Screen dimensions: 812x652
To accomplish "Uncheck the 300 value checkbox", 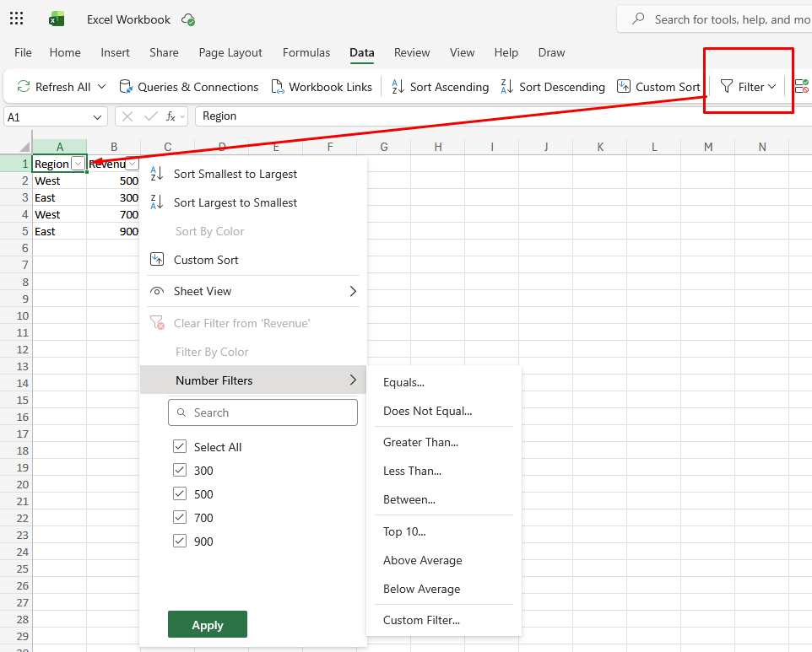I will 180,471.
